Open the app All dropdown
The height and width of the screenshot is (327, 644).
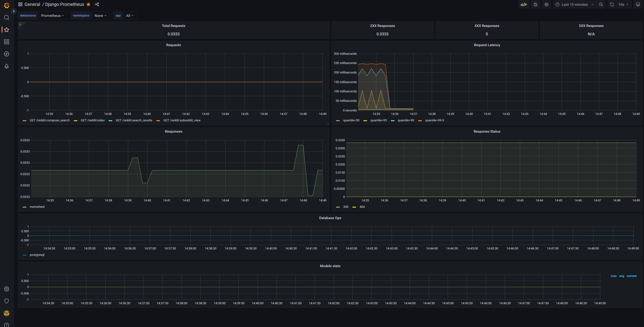click(130, 16)
